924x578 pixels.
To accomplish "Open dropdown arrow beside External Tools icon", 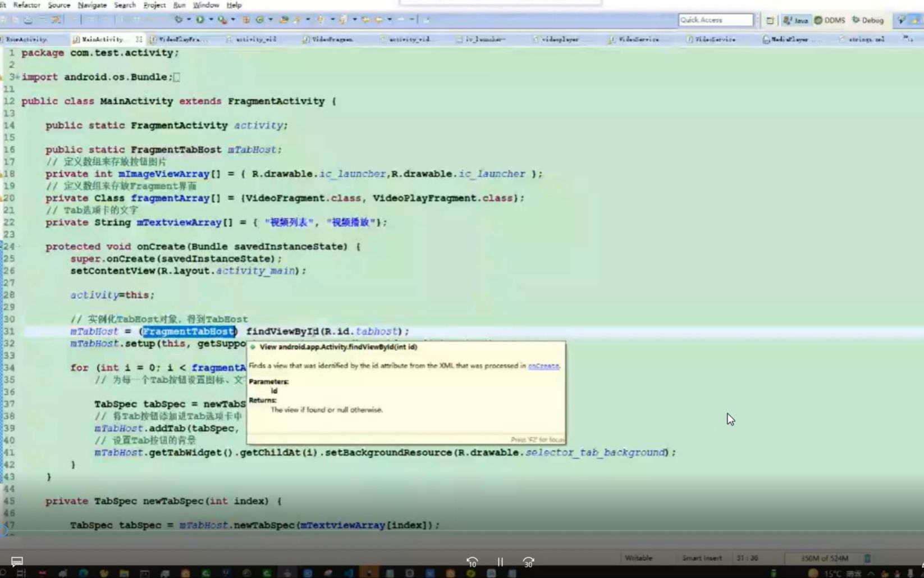I will [232, 20].
